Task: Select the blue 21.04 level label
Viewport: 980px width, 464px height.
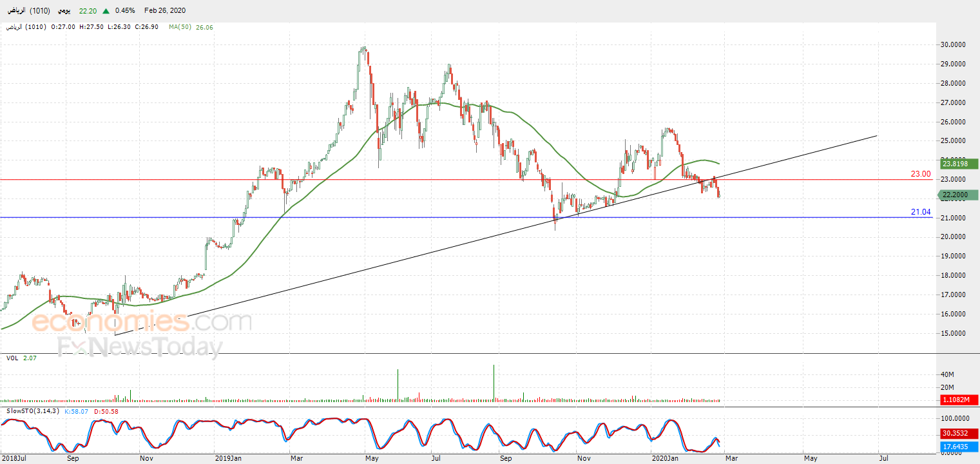Action: 921,212
